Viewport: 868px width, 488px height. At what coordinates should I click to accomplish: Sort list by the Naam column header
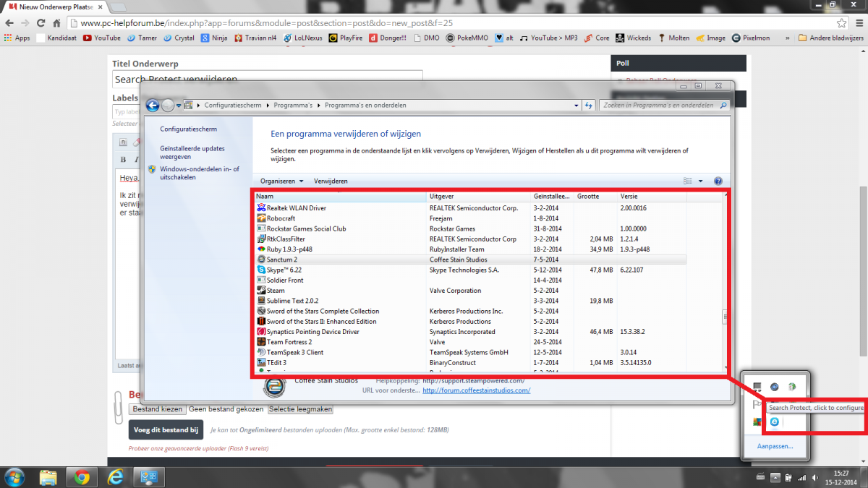point(340,197)
